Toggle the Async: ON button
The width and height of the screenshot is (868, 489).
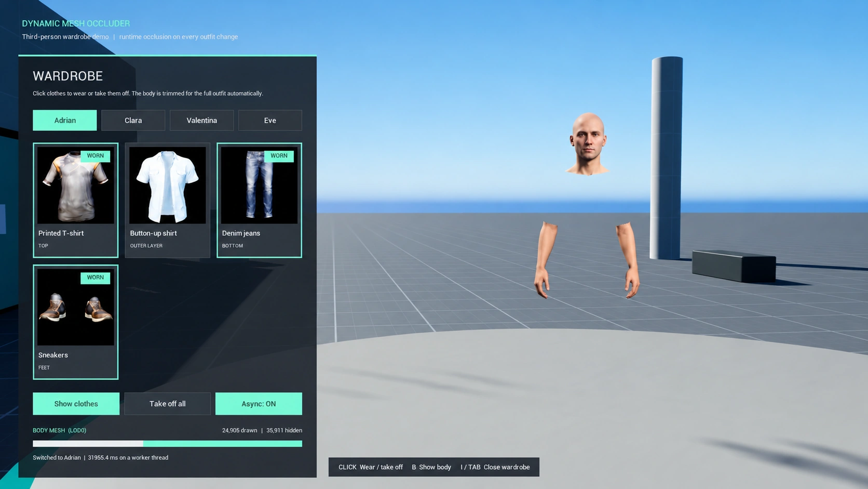[259, 404]
